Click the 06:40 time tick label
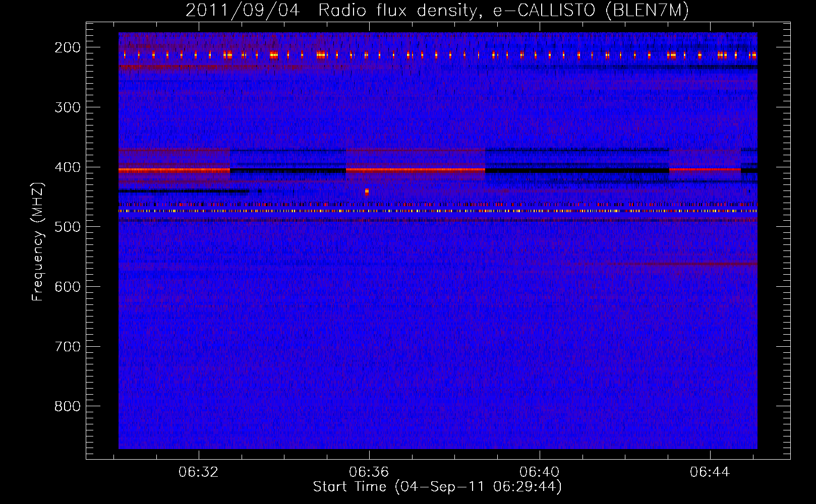 point(540,472)
